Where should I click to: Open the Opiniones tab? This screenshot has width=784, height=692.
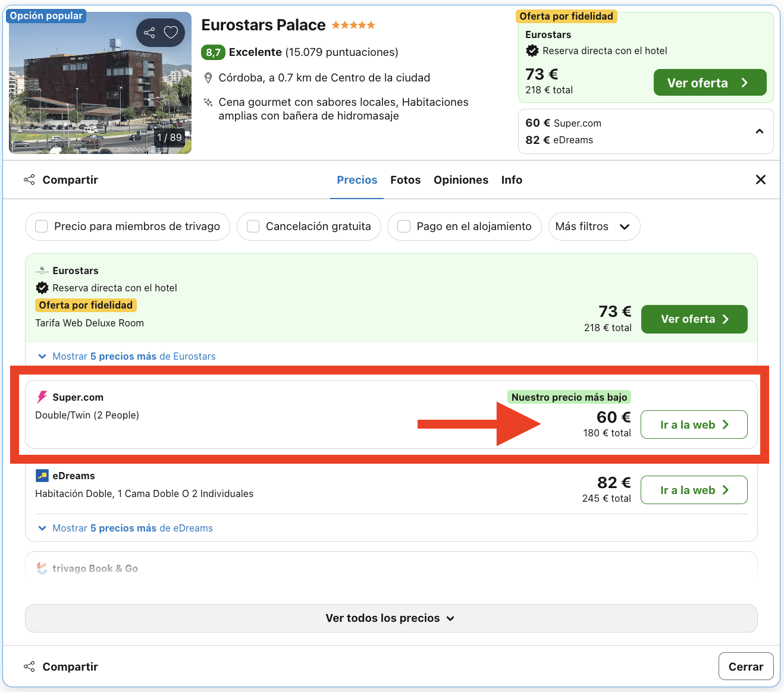pyautogui.click(x=461, y=180)
